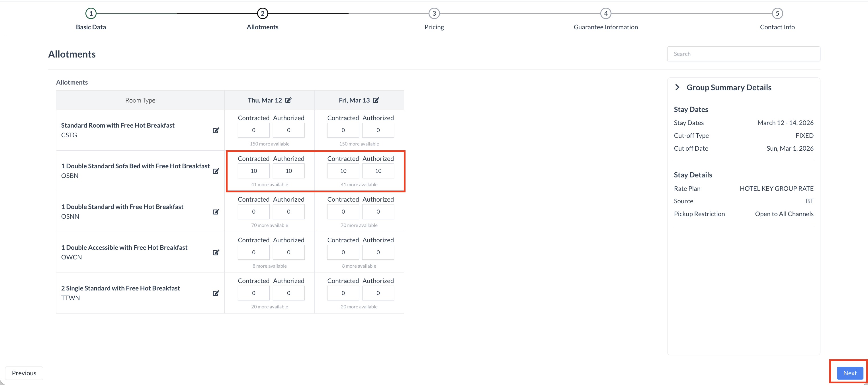
Task: Click OWCN Contracted field for Fri, Mar 13
Action: (x=343, y=252)
